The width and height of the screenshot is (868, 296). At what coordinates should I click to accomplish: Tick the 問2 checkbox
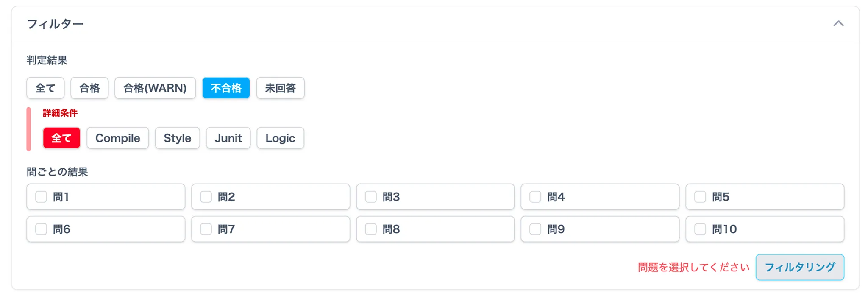[x=206, y=197]
